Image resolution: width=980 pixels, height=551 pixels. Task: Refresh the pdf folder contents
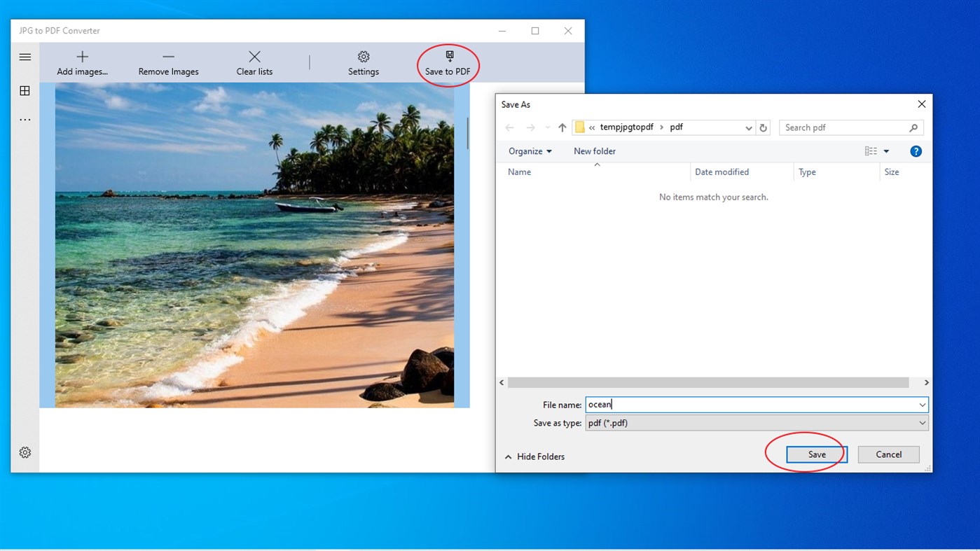click(x=764, y=127)
